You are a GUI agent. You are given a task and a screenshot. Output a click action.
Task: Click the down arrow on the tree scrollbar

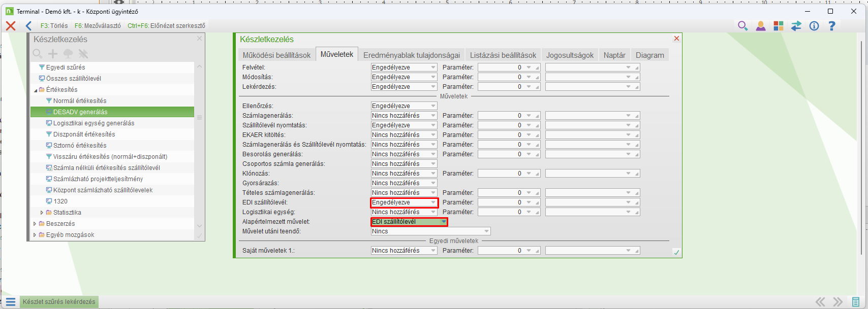[199, 226]
